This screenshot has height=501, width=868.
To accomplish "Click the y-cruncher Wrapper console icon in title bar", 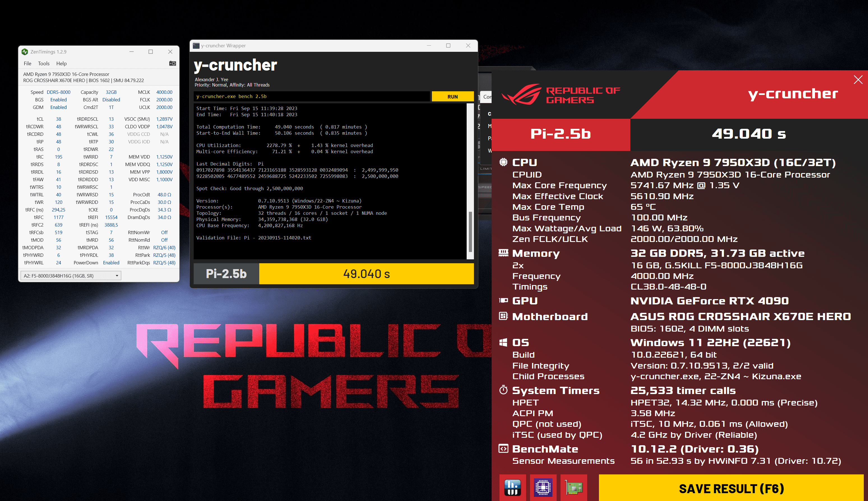I will pos(196,45).
